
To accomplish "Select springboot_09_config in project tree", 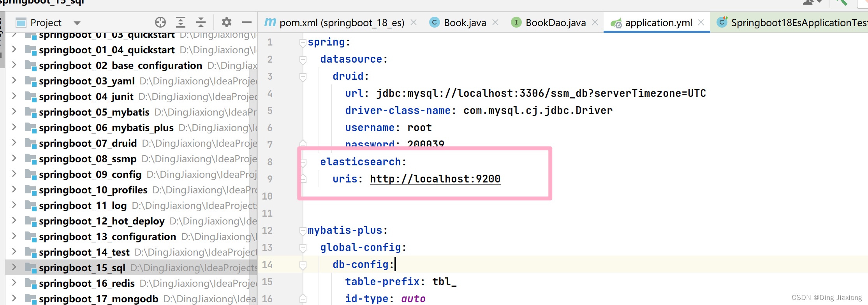I will tap(90, 174).
